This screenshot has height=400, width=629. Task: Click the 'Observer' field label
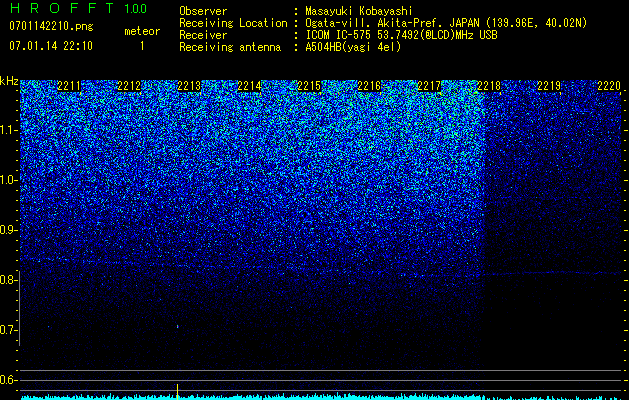pos(203,11)
